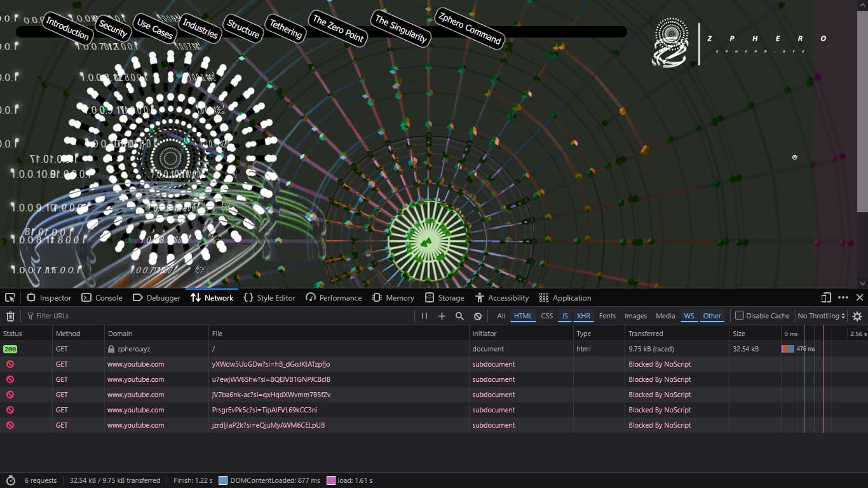Clear the network log with trash icon
The image size is (868, 488).
(10, 316)
